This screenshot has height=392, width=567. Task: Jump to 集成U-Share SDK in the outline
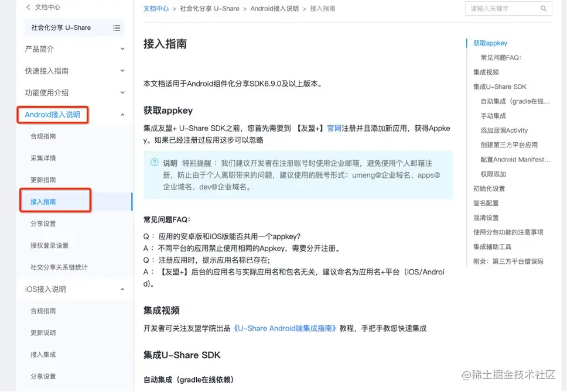[x=500, y=87]
